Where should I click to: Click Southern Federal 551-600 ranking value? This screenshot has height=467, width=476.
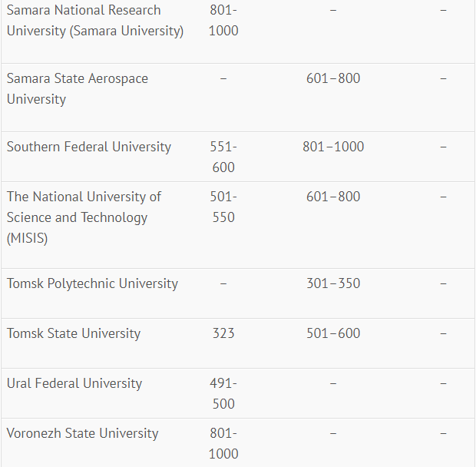[223, 157]
